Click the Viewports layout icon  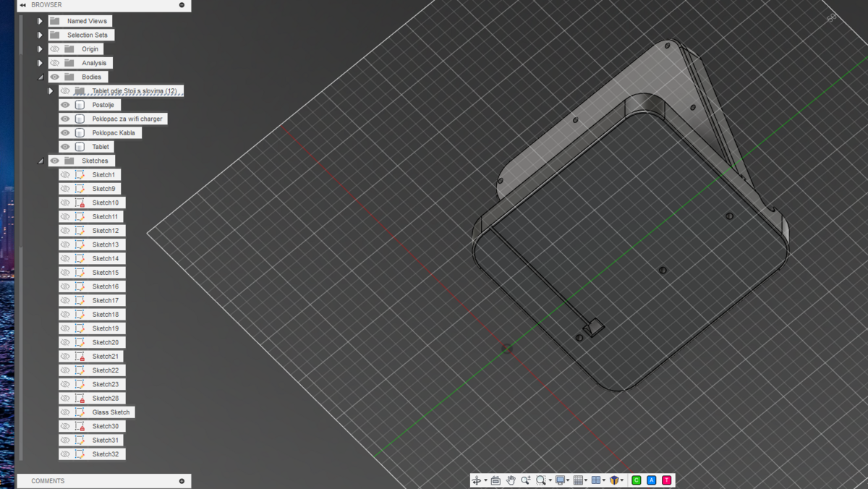(596, 480)
